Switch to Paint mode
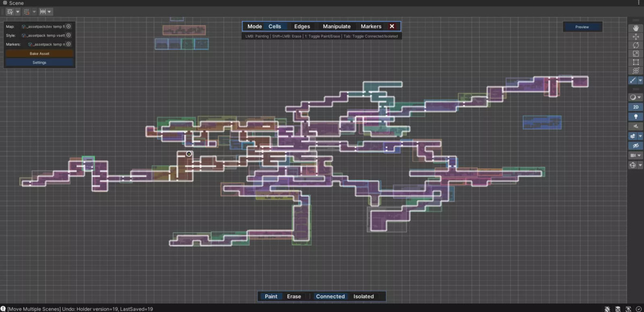 point(271,296)
